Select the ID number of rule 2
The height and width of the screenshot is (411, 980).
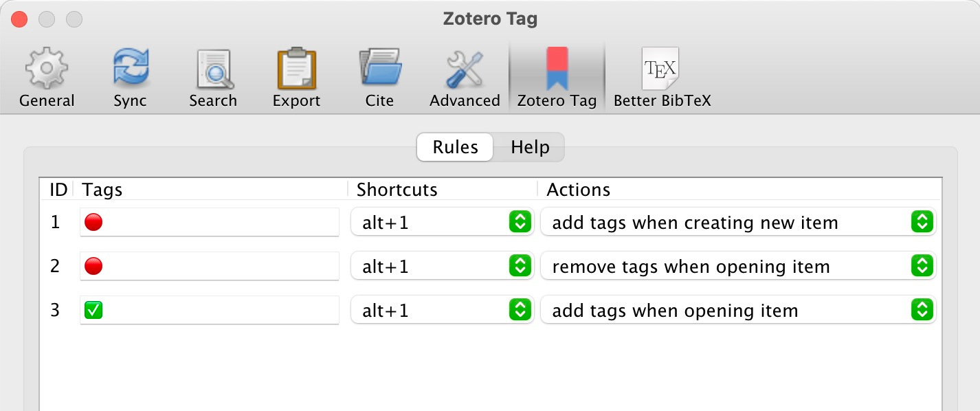[56, 266]
